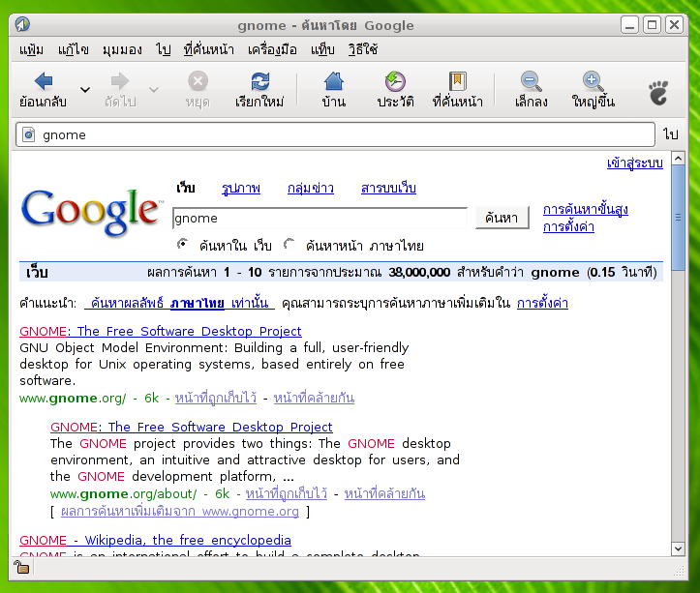Open cached หน้าที่ถูกเก็บไว้ link for www.gnome.org/

click(216, 398)
